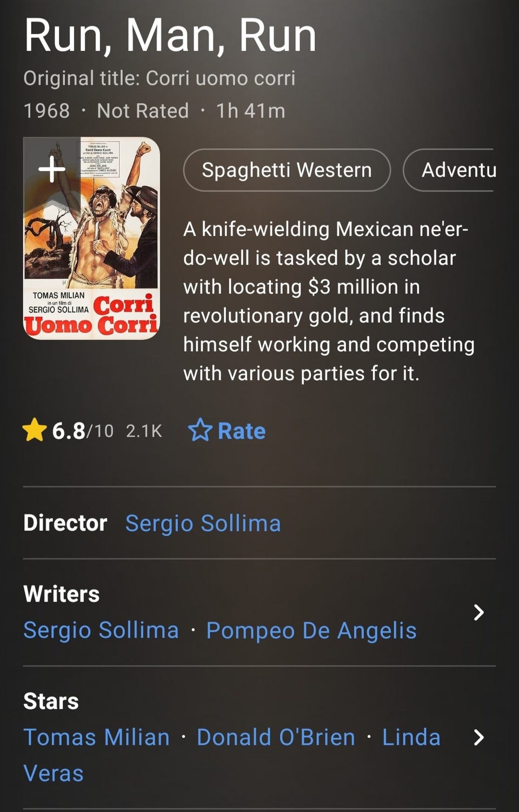Tap the plot summary text
Screen dimensions: 519x812
pyautogui.click(x=329, y=301)
